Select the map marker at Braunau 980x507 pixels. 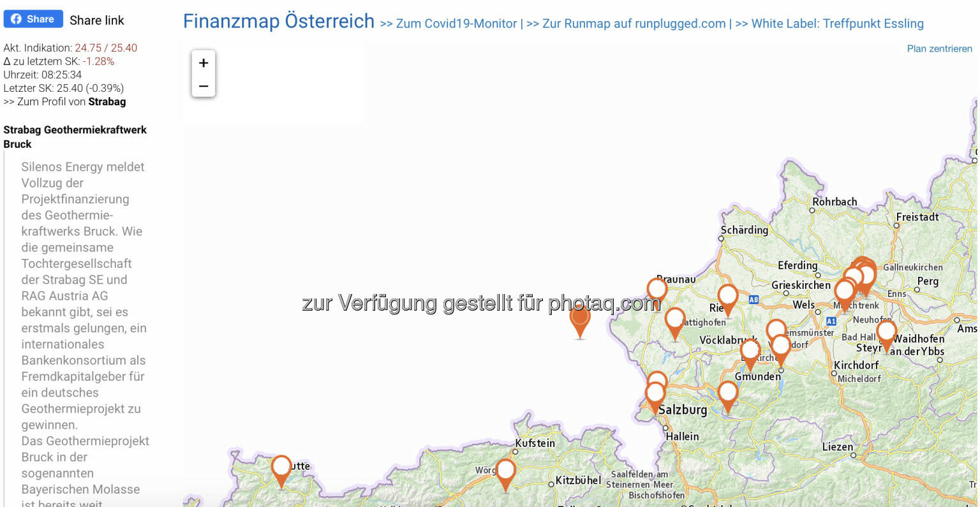pos(657,290)
